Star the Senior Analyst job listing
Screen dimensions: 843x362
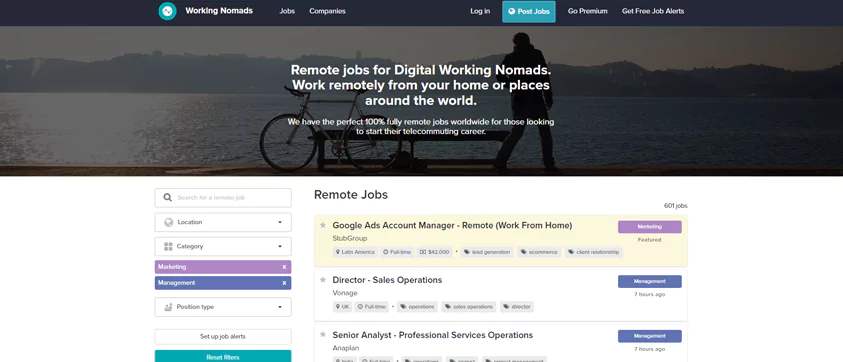pos(323,335)
